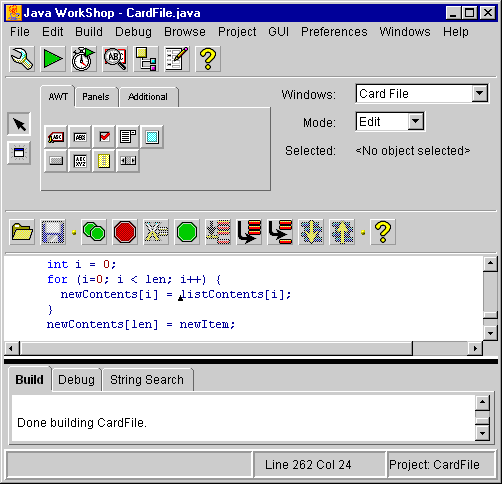Click code editor vertical scrollbar down arrow
Image resolution: width=502 pixels, height=484 pixels.
tap(490, 333)
